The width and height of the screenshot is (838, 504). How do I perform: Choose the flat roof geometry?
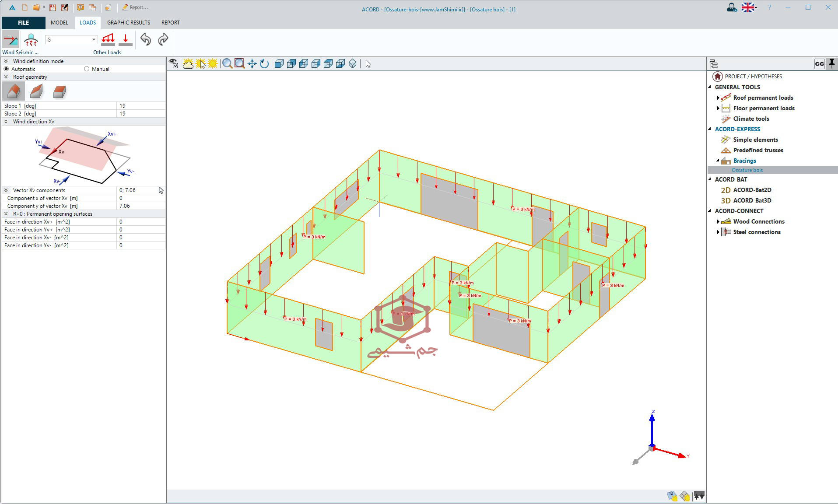tap(59, 91)
